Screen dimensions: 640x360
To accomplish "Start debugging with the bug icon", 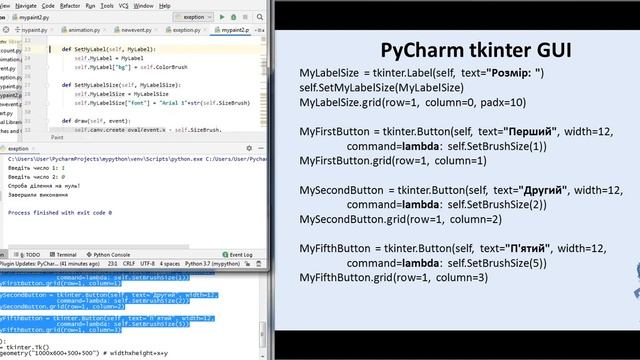I will coord(233,17).
